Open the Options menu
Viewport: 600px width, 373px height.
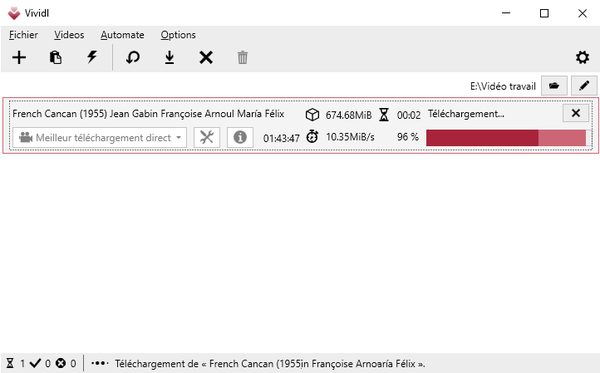coord(178,35)
